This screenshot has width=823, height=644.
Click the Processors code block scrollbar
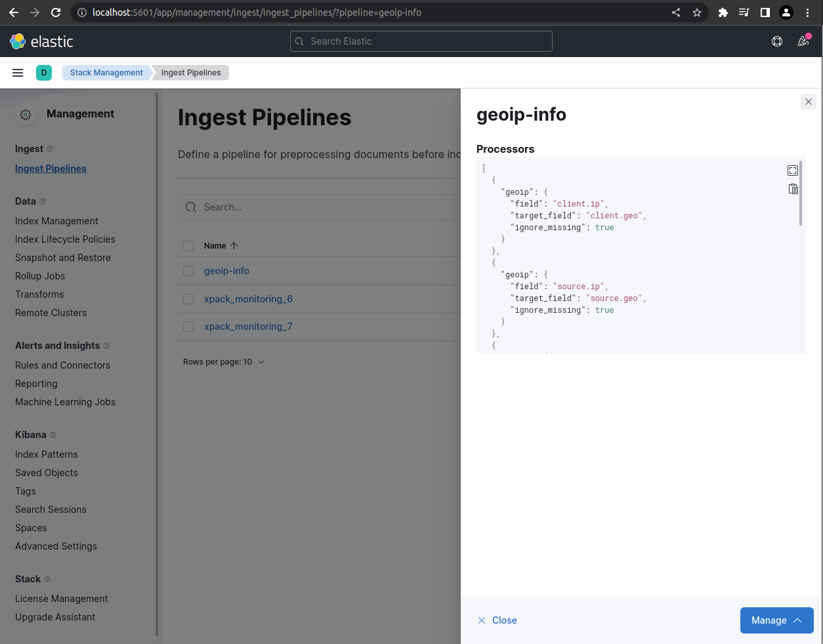[801, 193]
